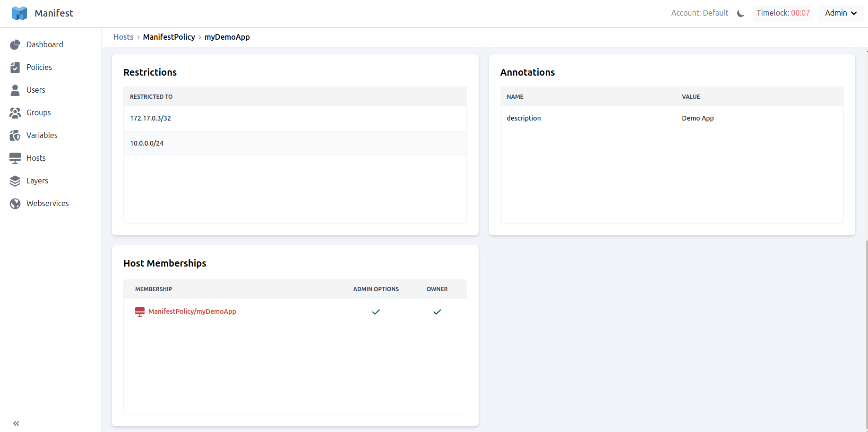Click myDemoApp breadcrumb item
The image size is (868, 432).
point(227,37)
